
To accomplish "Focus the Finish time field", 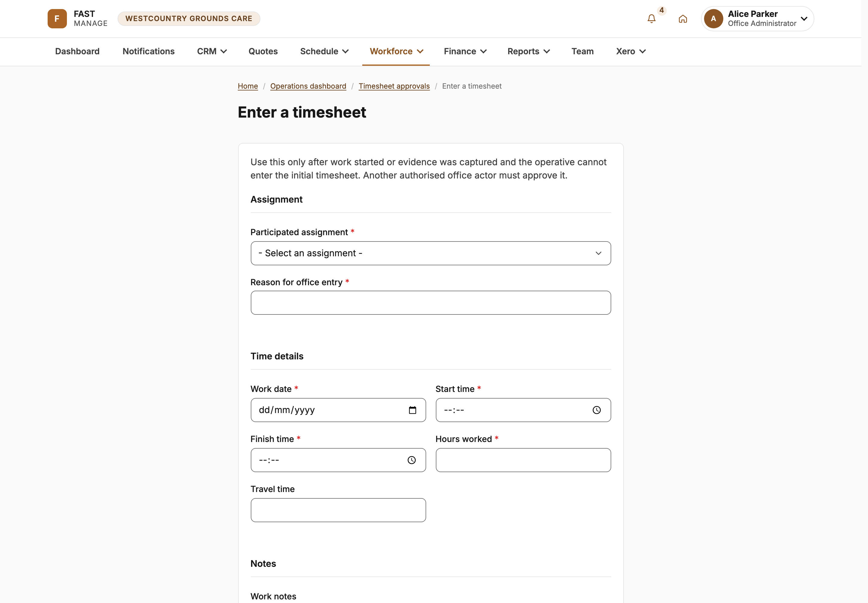I will pos(338,460).
